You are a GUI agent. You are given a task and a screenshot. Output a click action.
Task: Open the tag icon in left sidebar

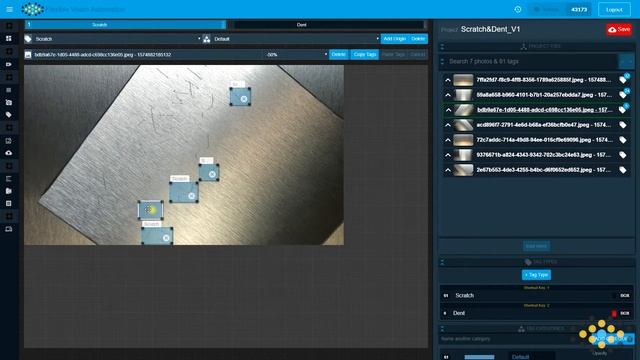pyautogui.click(x=9, y=115)
